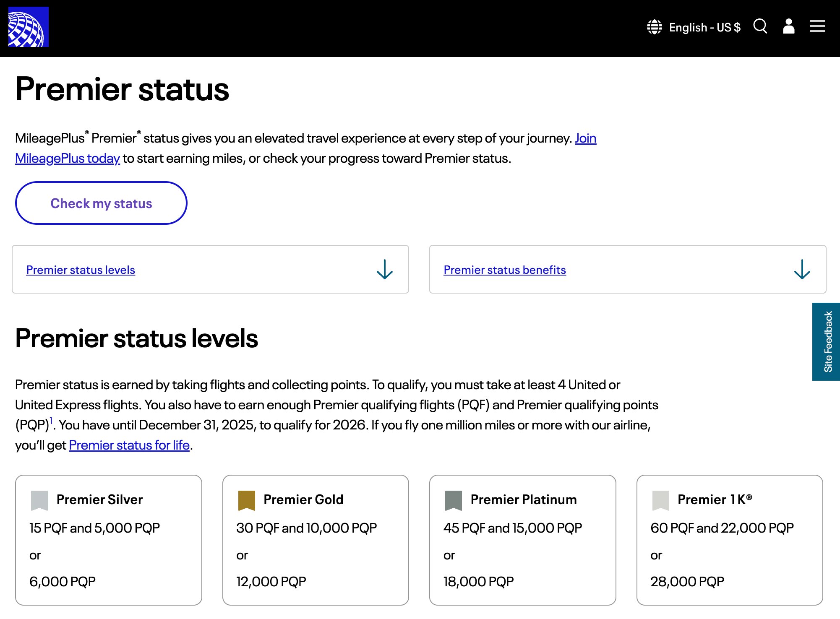840x619 pixels.
Task: Click the PQP footnote 1 superscript
Action: coord(51,420)
